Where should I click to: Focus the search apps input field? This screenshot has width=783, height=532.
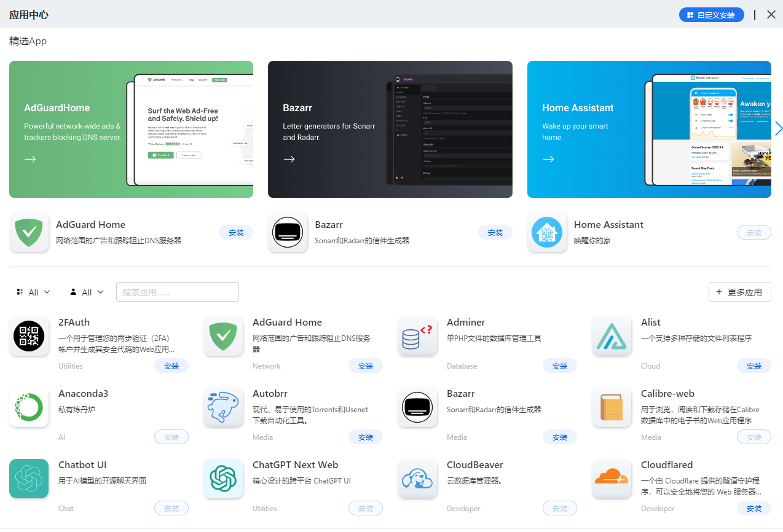click(x=178, y=292)
